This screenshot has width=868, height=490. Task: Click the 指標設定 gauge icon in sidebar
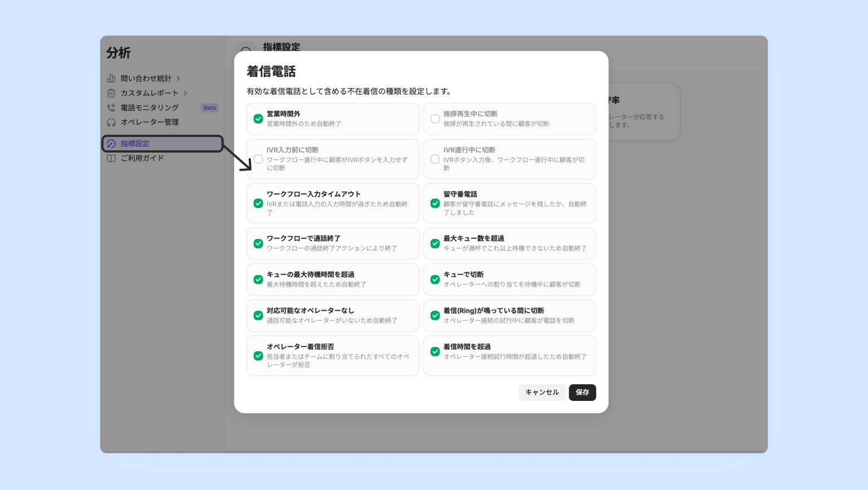point(111,144)
